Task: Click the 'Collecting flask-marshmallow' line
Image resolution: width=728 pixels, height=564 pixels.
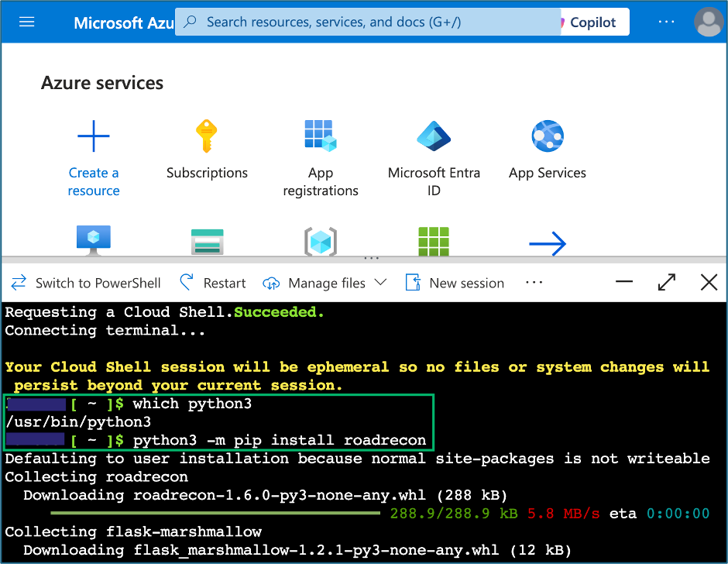Action: [x=133, y=531]
